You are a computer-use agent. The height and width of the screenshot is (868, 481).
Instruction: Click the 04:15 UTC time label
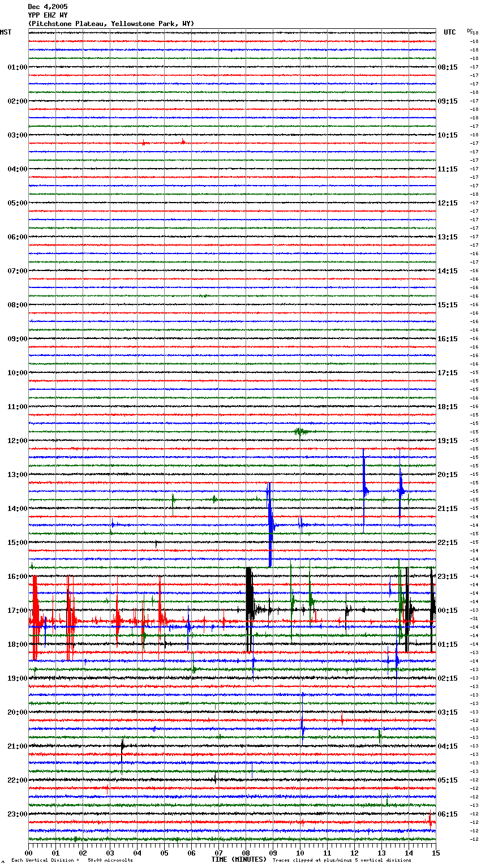(x=448, y=746)
